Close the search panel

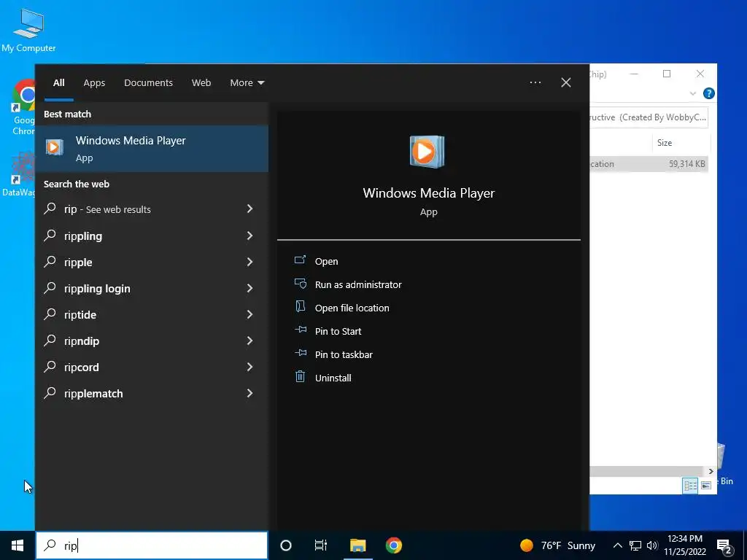point(566,82)
